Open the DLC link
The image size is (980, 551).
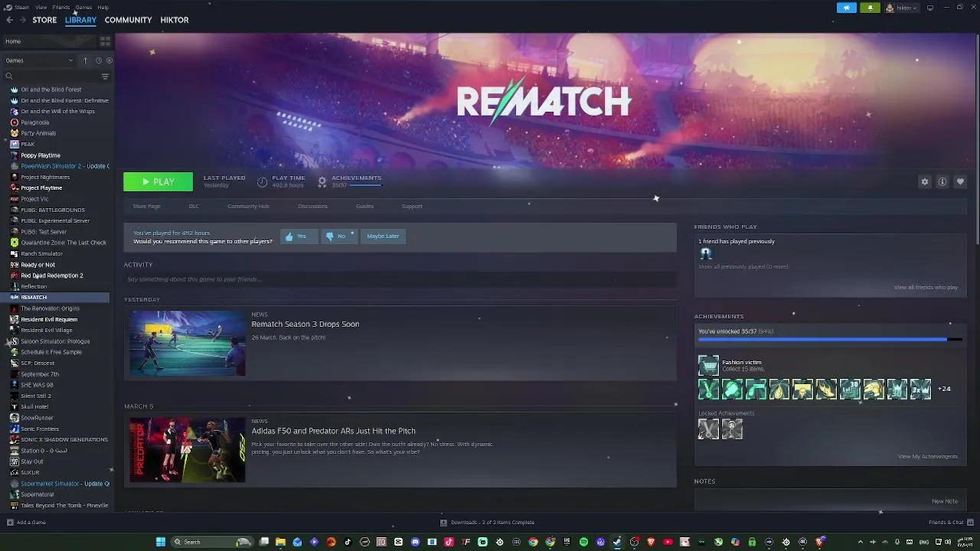[x=194, y=206]
